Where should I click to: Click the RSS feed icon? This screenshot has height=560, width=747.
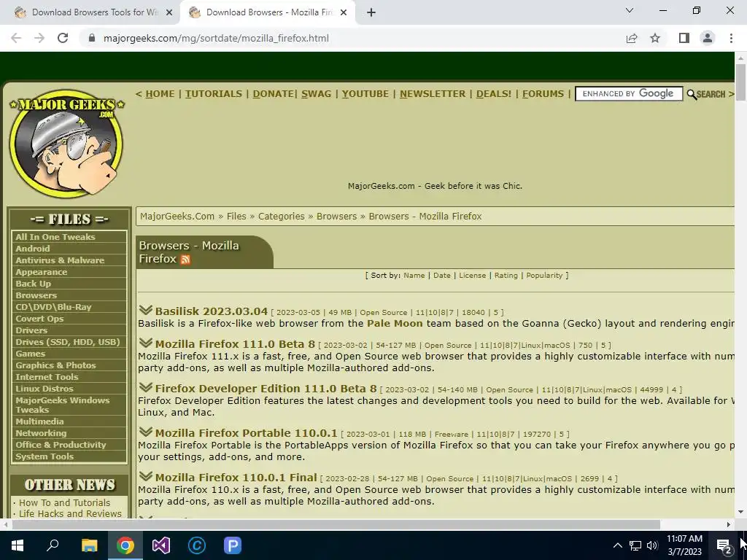185,260
